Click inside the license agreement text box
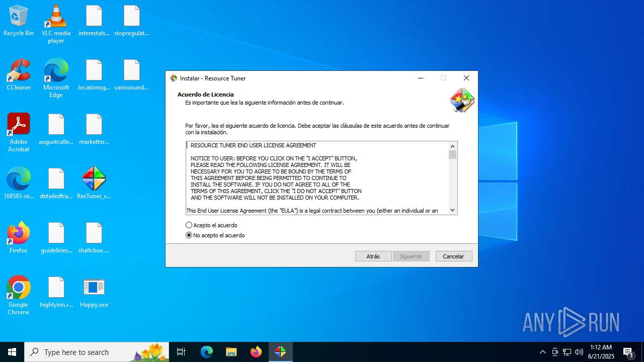 click(317, 178)
